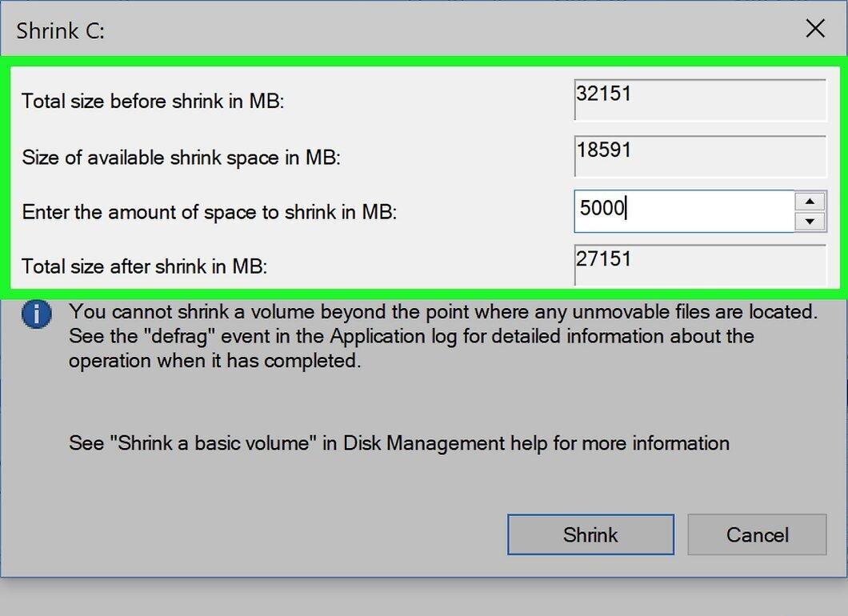
Task: Click the 'Shrink C:' title bar text
Action: click(61, 30)
